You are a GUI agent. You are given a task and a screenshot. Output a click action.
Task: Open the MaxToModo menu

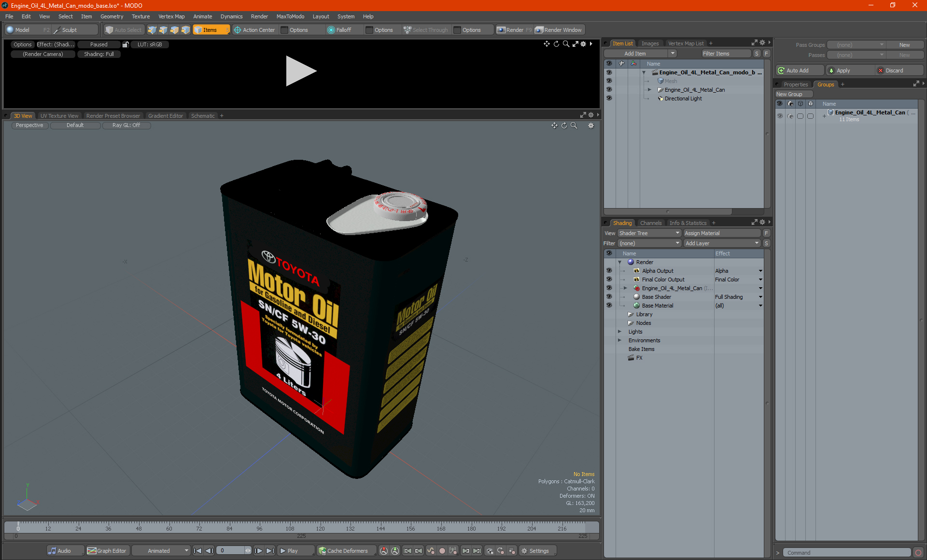(x=290, y=16)
